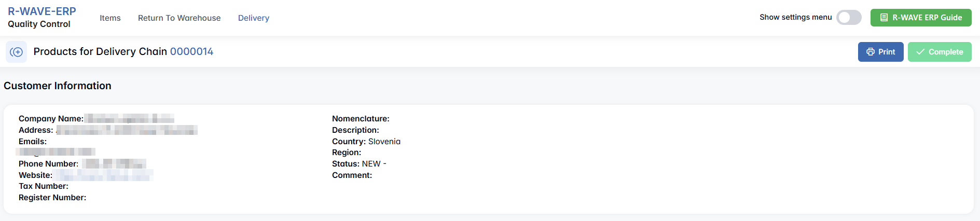
Task: Select the Delivery menu item
Action: pos(254,18)
